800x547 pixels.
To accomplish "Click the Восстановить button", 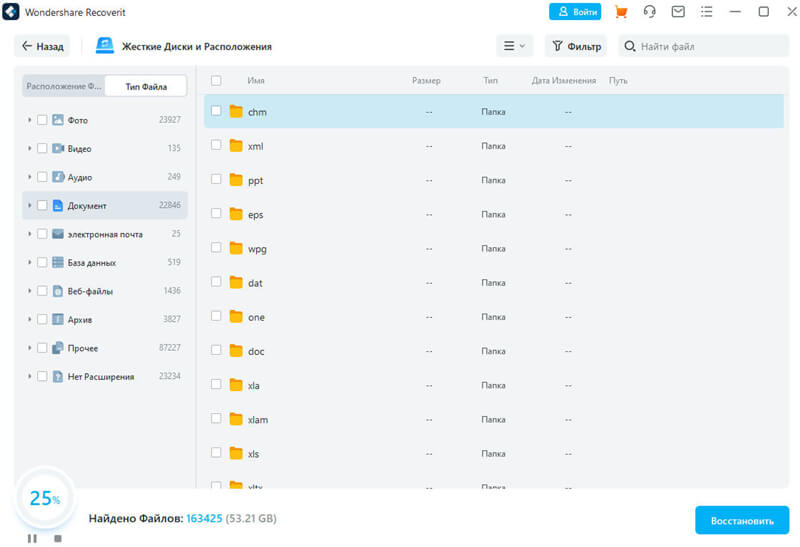I will click(742, 520).
